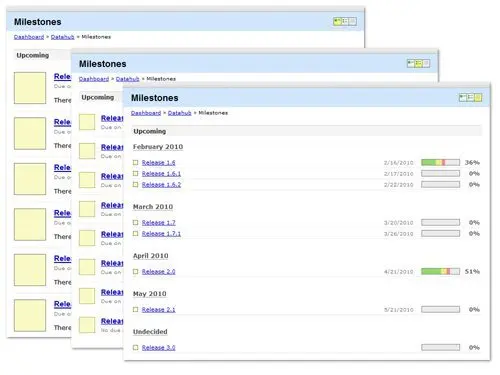Click the milestone icon beside Release 2.0
Viewport: 500px width, 375px height.
[135, 272]
